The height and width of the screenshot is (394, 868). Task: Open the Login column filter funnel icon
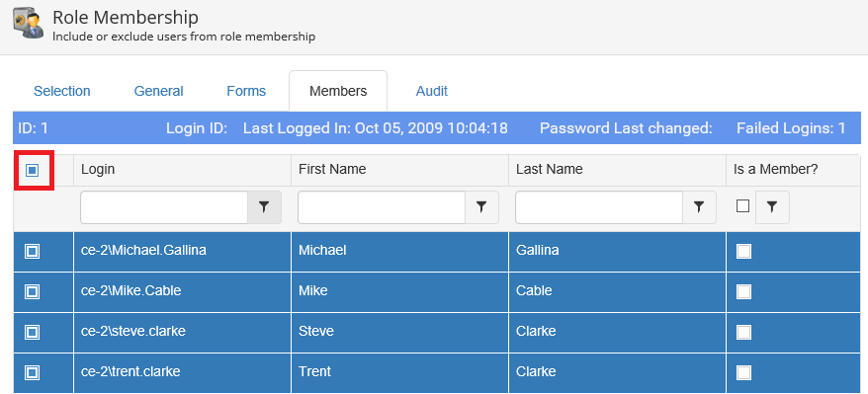point(264,207)
